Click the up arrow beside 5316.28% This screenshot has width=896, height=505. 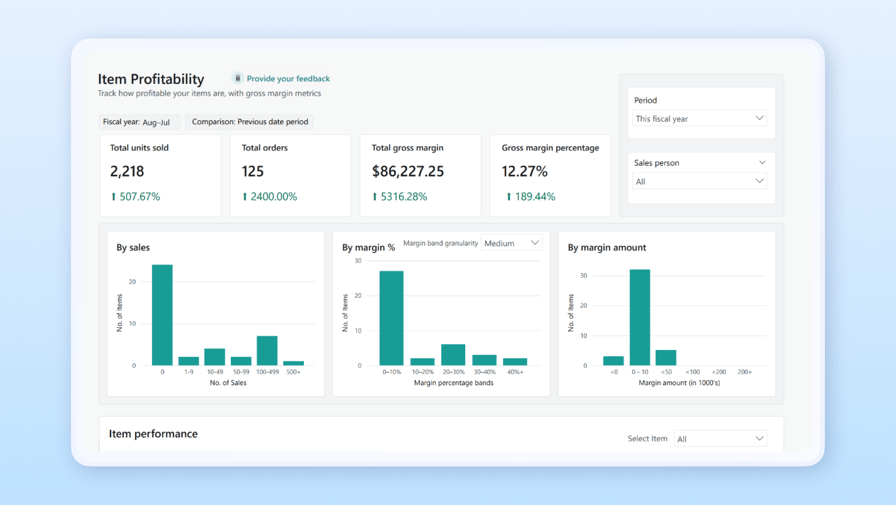click(375, 197)
